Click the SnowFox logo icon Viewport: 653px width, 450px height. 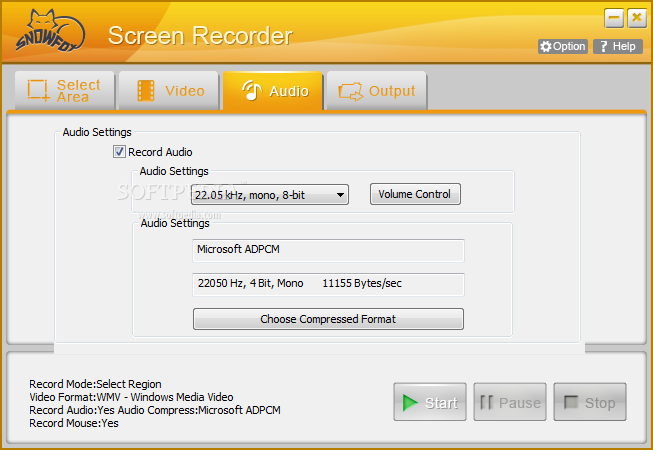tap(50, 31)
